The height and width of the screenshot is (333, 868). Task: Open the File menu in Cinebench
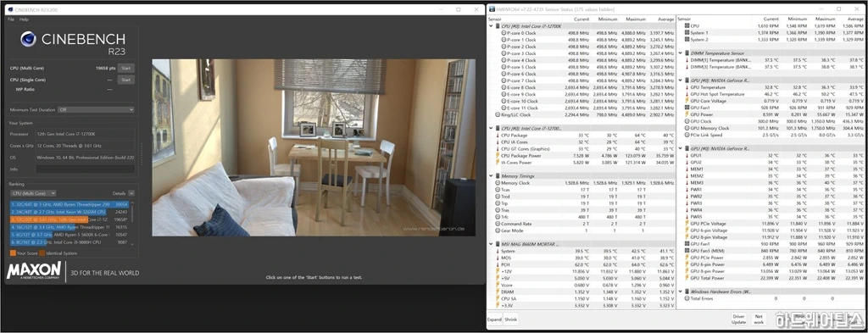coord(11,19)
